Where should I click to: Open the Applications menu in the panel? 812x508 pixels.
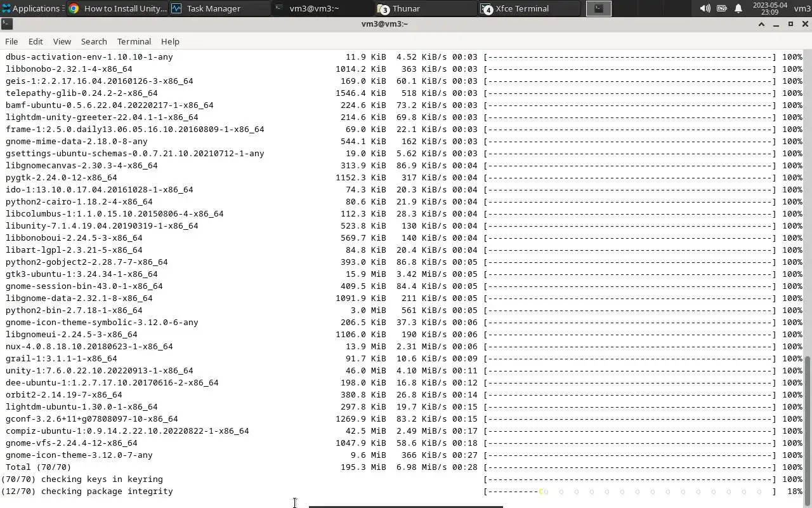[32, 8]
